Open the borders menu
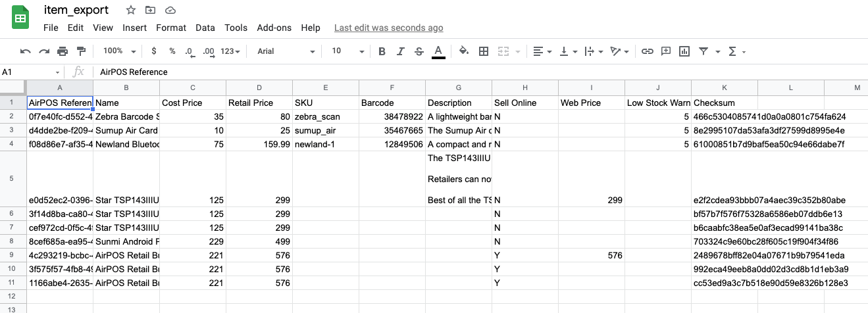 point(484,51)
